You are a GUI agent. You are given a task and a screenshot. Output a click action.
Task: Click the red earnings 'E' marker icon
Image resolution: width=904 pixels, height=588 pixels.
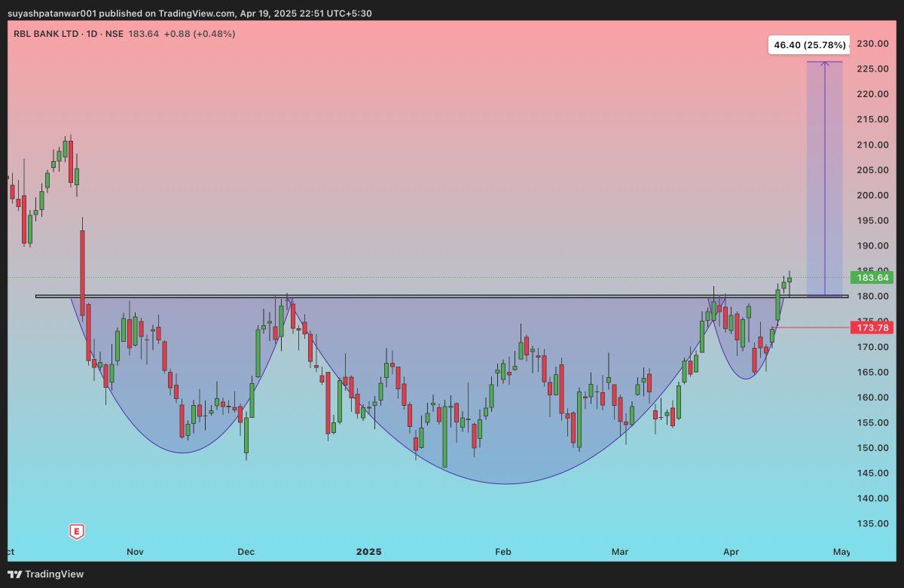click(x=76, y=532)
